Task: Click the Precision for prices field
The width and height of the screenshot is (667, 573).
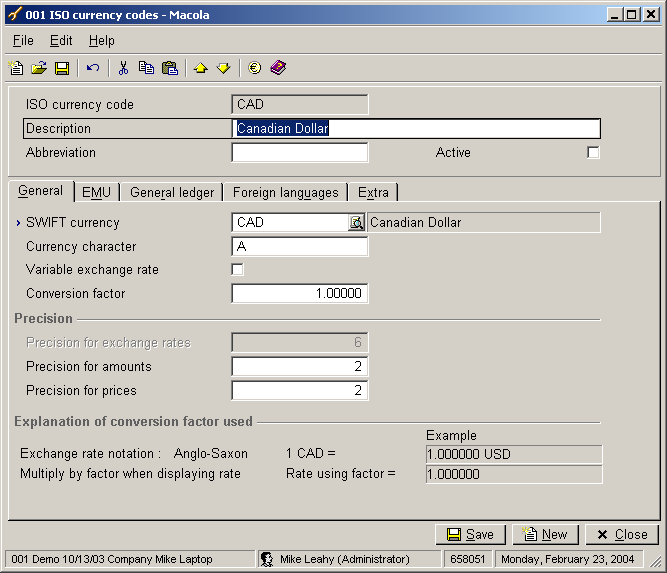Action: click(300, 391)
